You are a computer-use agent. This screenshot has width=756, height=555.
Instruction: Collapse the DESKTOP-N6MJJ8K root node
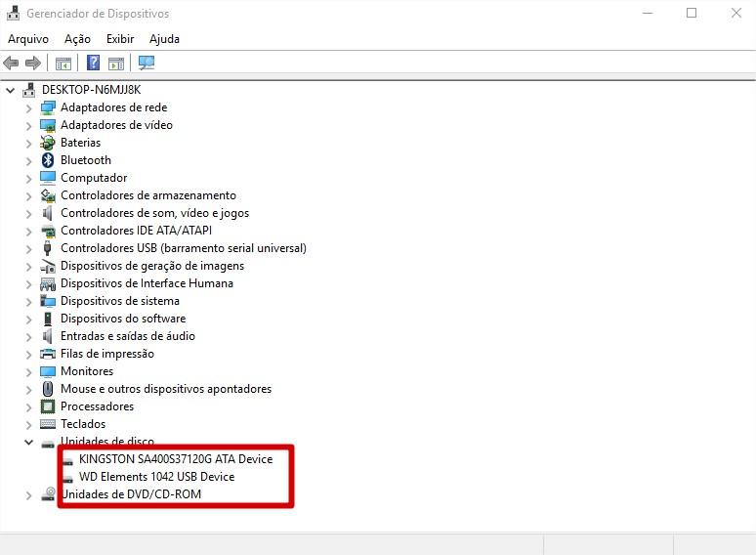pyautogui.click(x=11, y=90)
